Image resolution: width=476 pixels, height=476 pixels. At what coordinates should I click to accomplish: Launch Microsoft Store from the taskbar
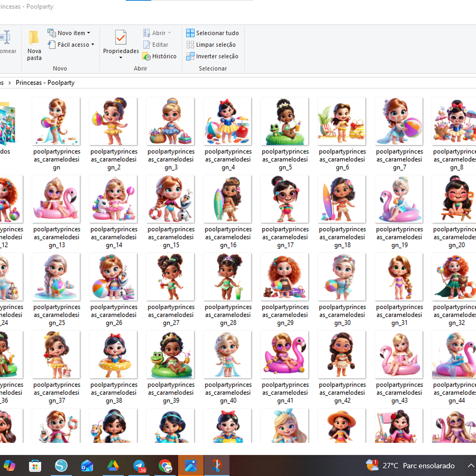tap(35, 466)
